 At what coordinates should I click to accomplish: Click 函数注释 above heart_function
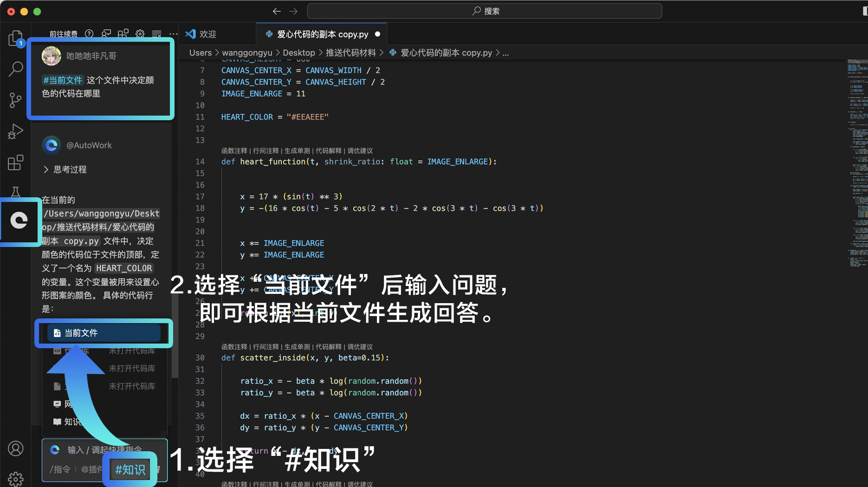234,151
